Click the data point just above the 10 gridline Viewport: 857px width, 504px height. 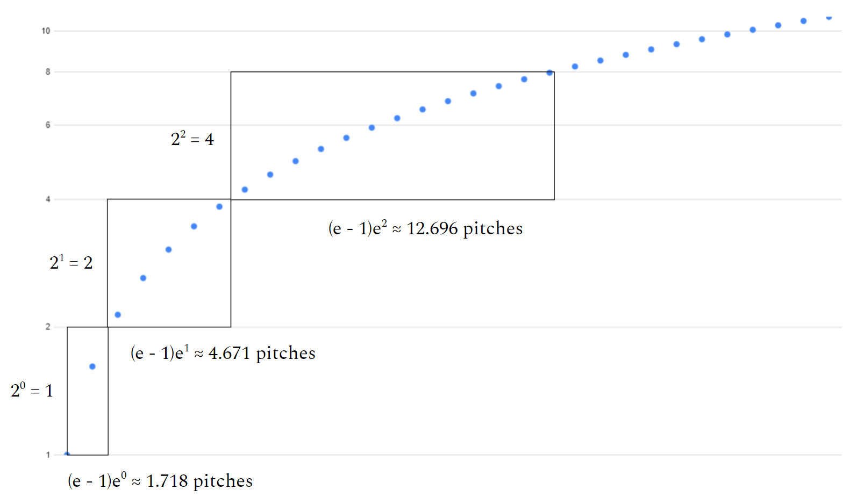click(753, 30)
